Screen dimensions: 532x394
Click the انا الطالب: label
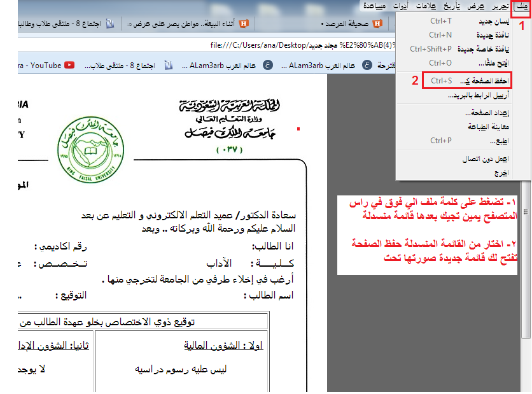[x=272, y=246]
